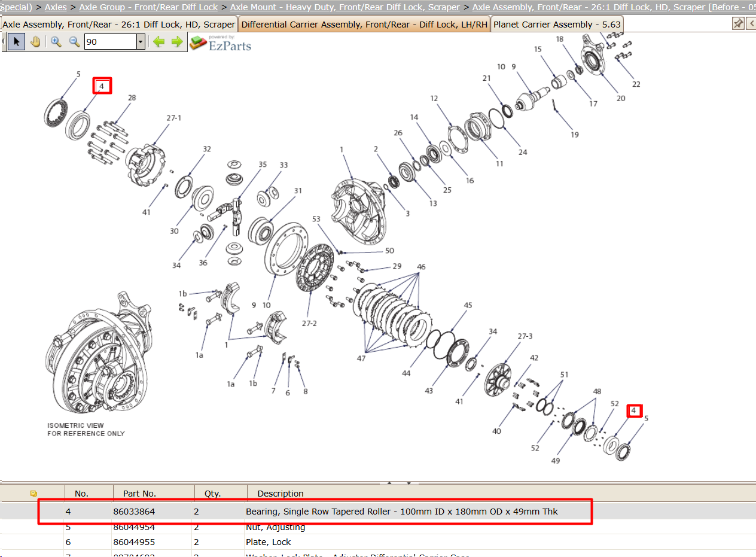Pick callout 31 in the diagram
Screen dimensions: 756x557
coord(298,191)
